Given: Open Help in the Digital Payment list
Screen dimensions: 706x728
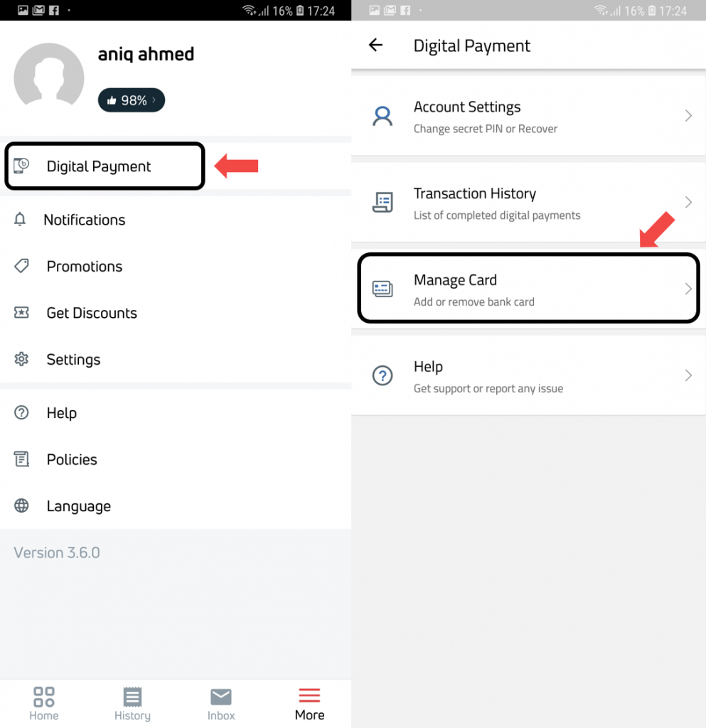Looking at the screenshot, I should (x=528, y=375).
